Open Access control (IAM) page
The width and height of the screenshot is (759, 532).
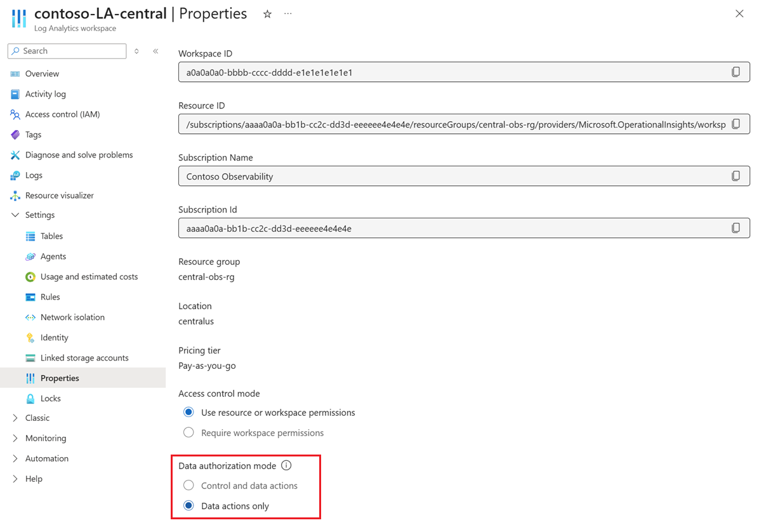click(62, 114)
